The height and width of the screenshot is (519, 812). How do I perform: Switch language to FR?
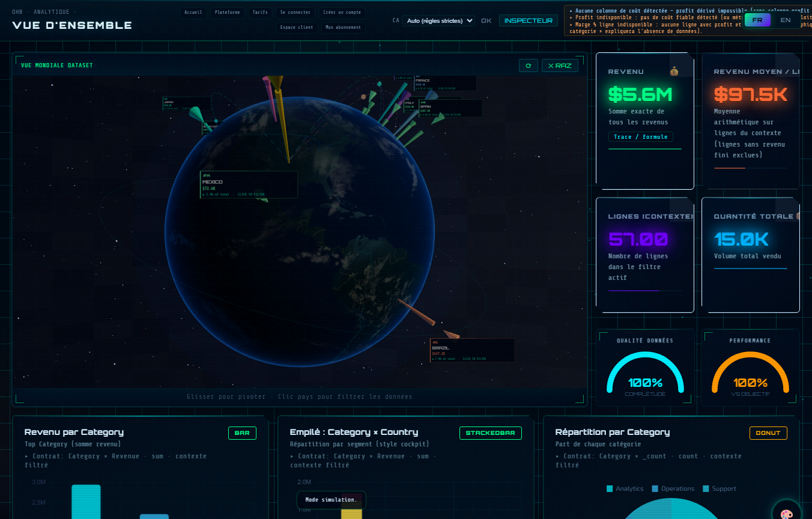757,20
